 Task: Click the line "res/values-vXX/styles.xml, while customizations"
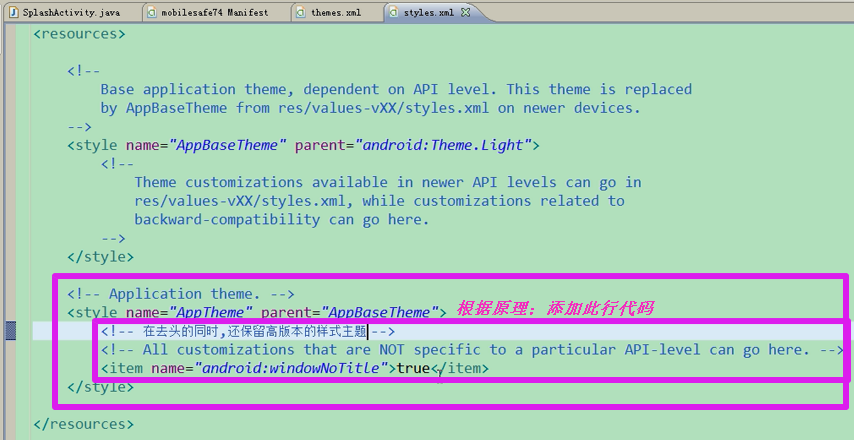click(x=379, y=201)
